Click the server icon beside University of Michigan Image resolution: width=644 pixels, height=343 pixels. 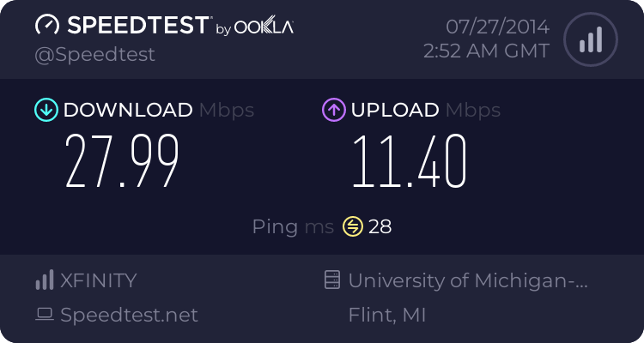[x=331, y=280]
